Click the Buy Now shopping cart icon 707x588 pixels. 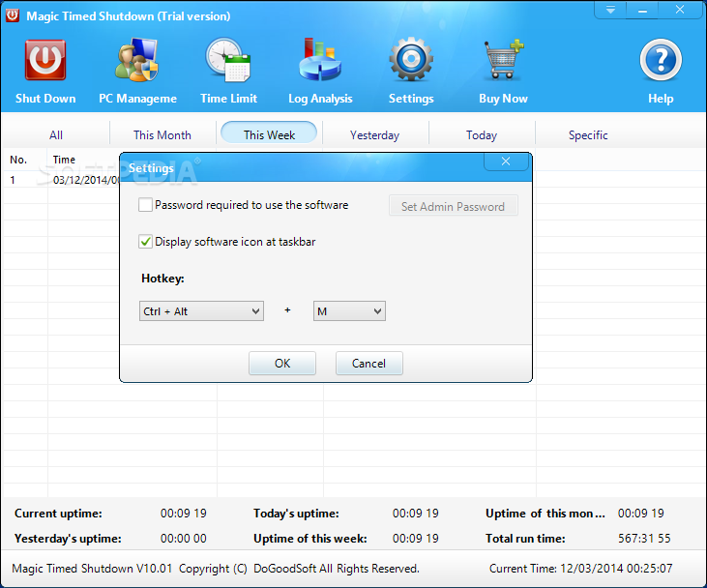503,60
